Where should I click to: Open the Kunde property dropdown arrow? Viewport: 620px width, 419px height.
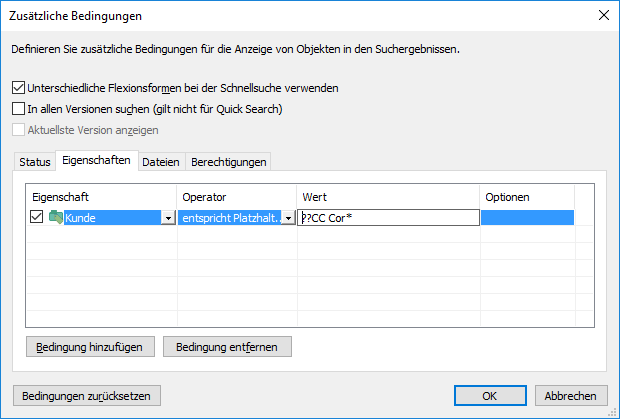[168, 218]
